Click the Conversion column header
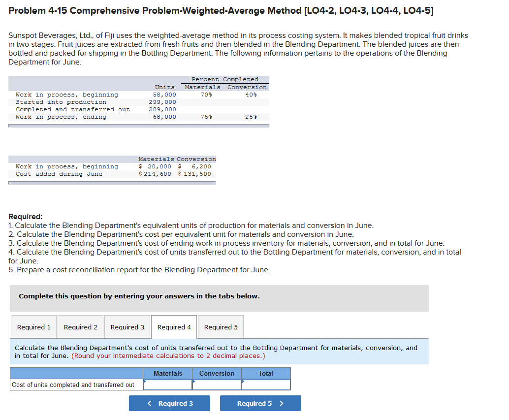Image resolution: width=509 pixels, height=420 pixels. tap(217, 373)
